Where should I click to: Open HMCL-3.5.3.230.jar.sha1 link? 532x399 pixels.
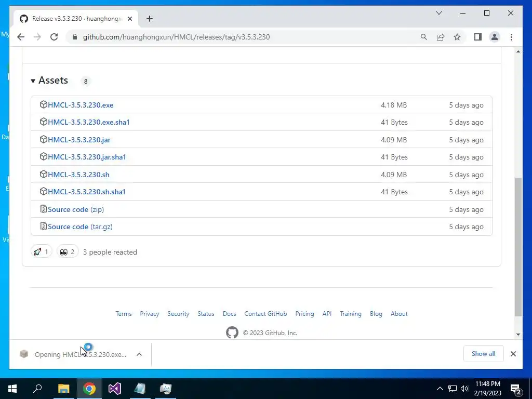tap(87, 157)
